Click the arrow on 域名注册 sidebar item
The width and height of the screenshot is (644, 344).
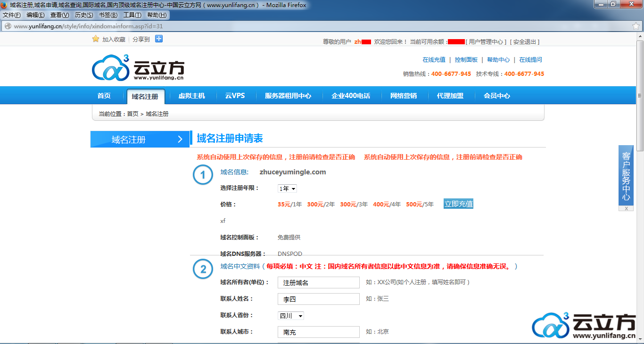point(180,139)
